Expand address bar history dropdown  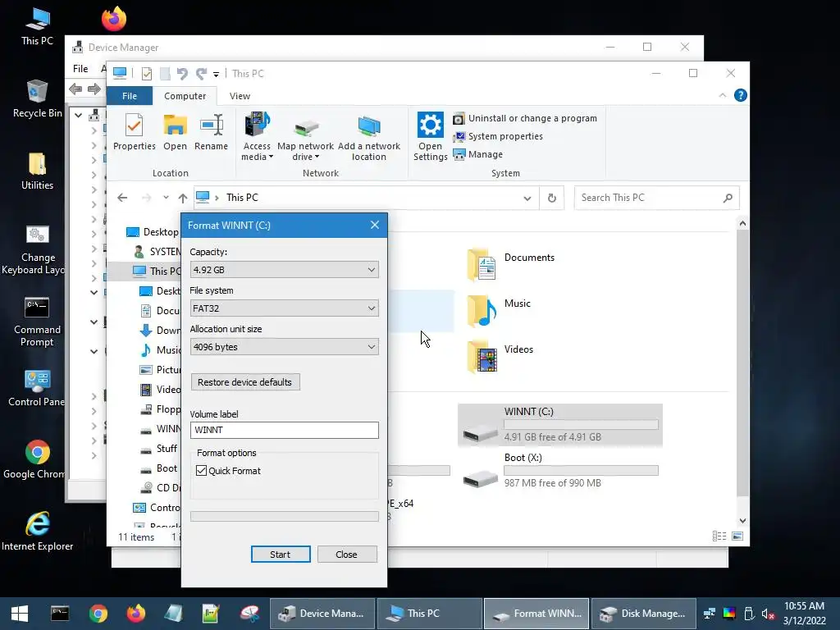(527, 199)
